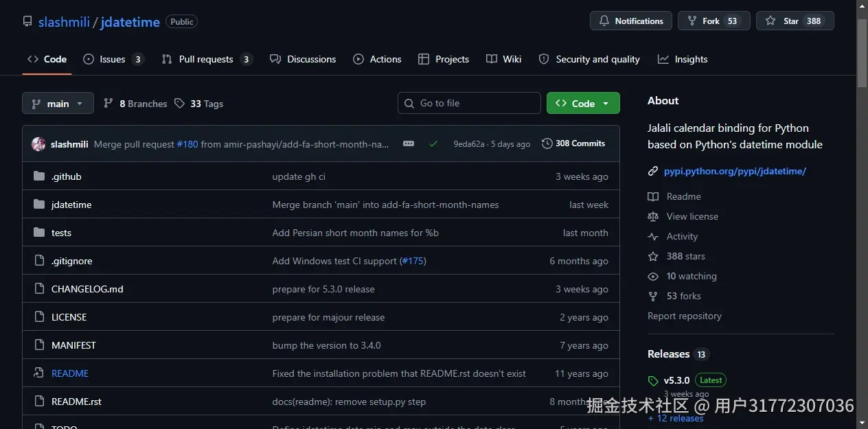Click the repository book icon
Image resolution: width=868 pixels, height=429 pixels.
click(27, 22)
